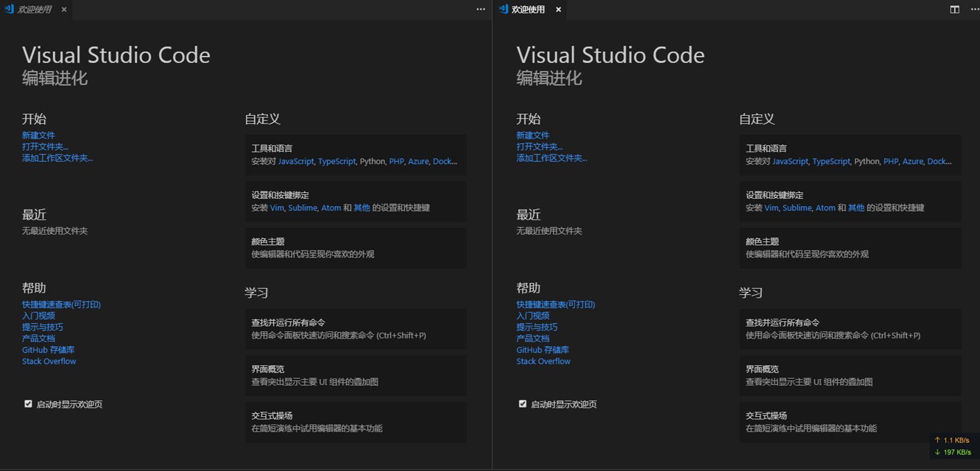The height and width of the screenshot is (471, 980).
Task: Open 快捷键速查表(可打印) link in right pane
Action: (555, 304)
